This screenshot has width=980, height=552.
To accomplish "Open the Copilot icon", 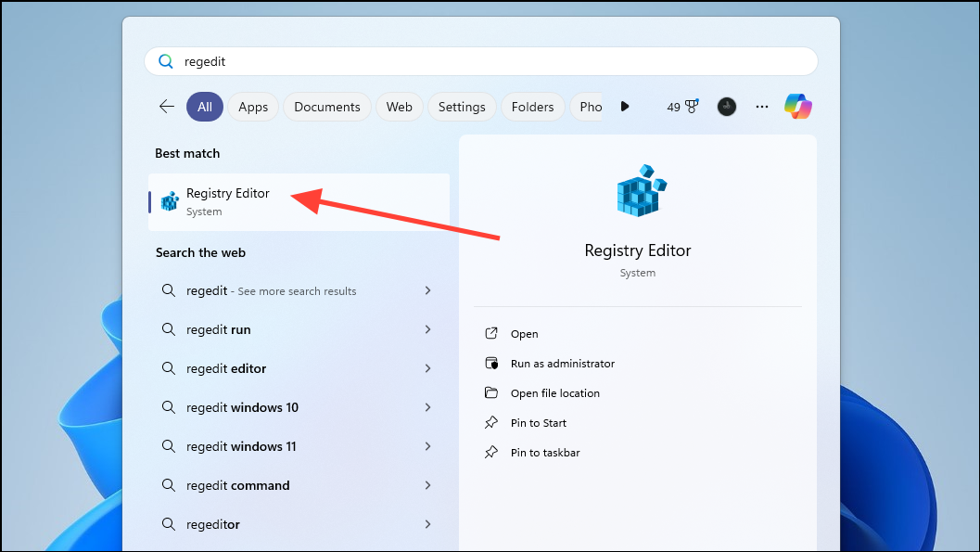I will pos(798,107).
